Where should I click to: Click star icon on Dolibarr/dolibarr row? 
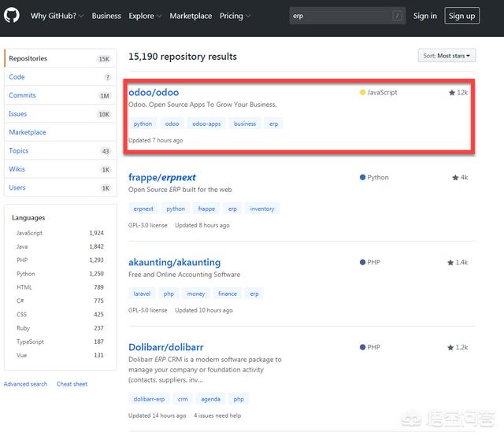tap(450, 348)
